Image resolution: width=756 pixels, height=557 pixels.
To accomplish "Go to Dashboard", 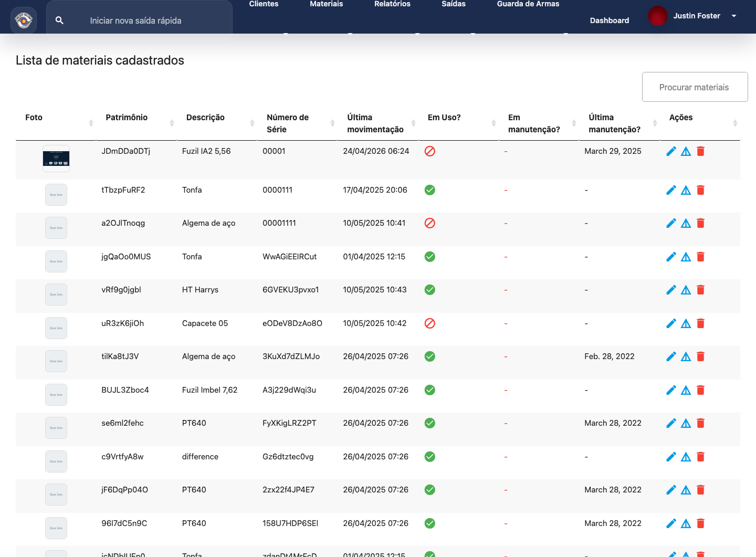I will (610, 20).
